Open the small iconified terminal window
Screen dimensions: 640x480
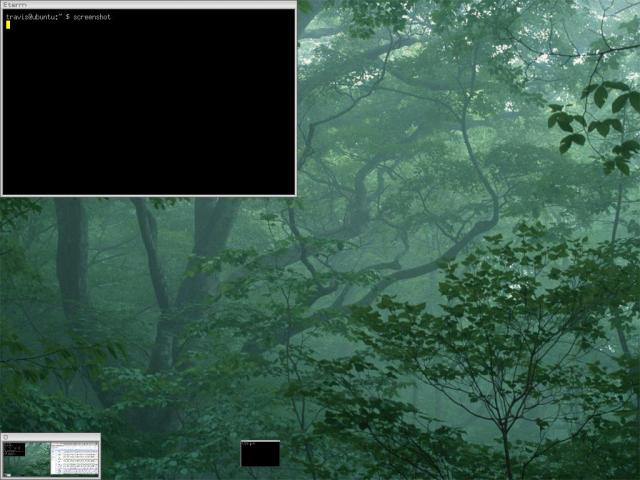[260, 453]
